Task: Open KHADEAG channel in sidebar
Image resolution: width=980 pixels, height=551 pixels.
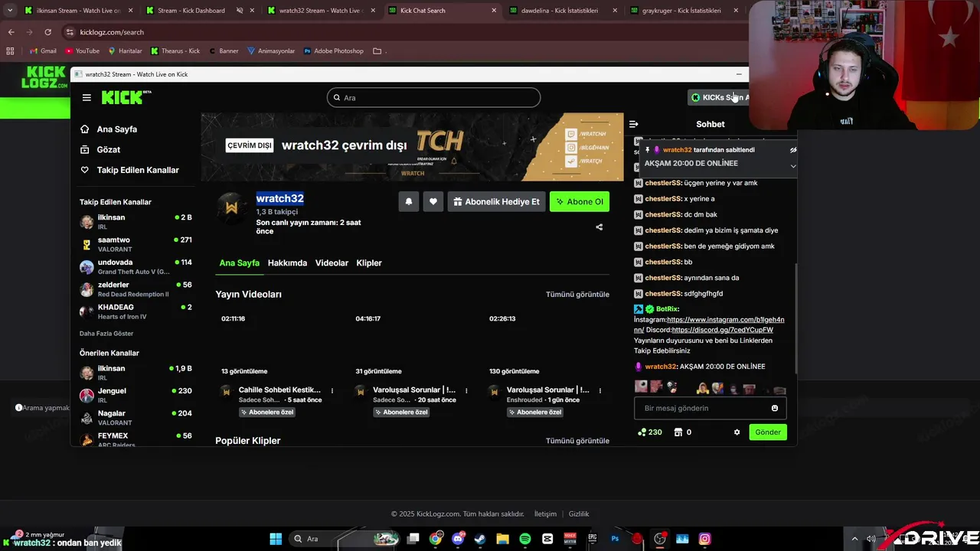Action: coord(136,311)
